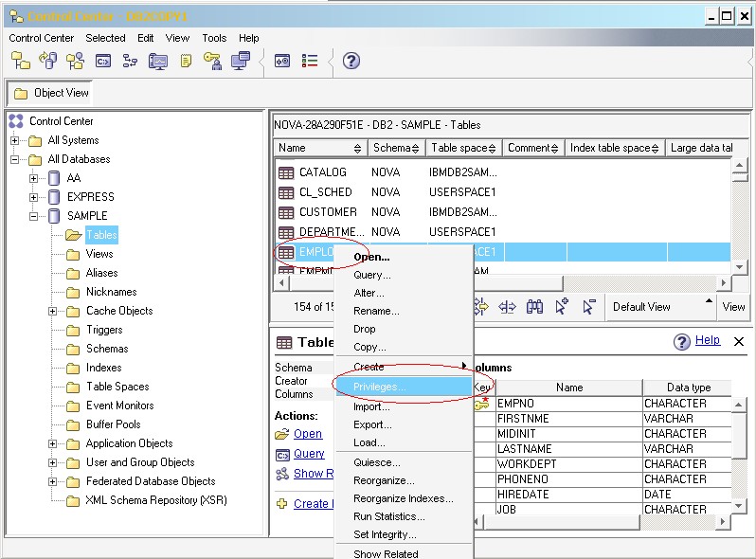The image size is (756, 559).
Task: Click the Open action link
Action: (x=308, y=434)
